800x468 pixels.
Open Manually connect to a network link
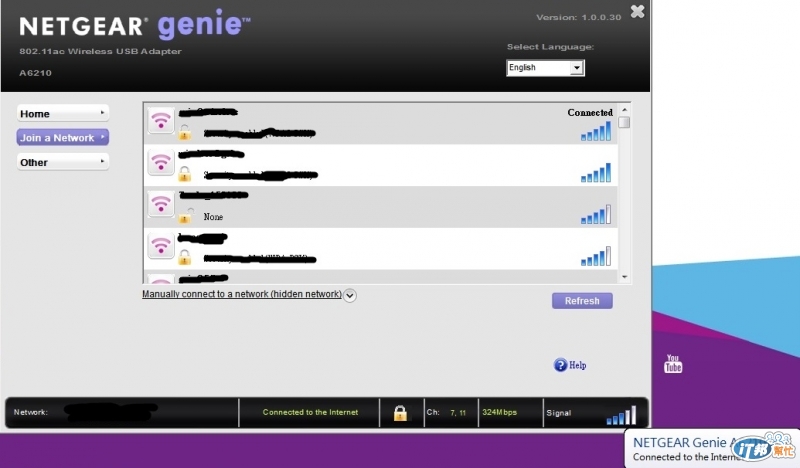(x=241, y=294)
